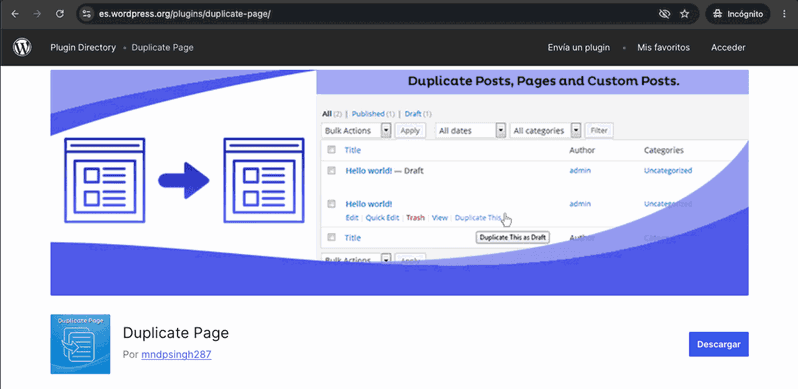This screenshot has height=389, width=798.
Task: Open Chrome's three-dot menu
Action: [x=784, y=14]
